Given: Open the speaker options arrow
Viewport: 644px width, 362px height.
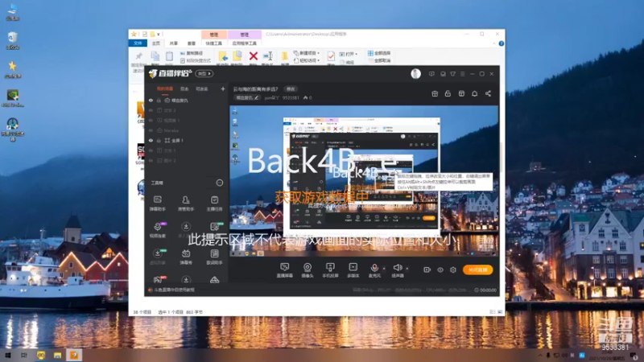Looking at the screenshot, I should pos(407,269).
